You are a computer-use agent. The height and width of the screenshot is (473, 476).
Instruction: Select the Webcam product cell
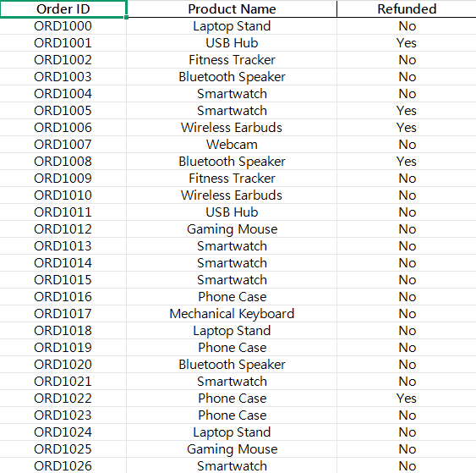coord(232,145)
